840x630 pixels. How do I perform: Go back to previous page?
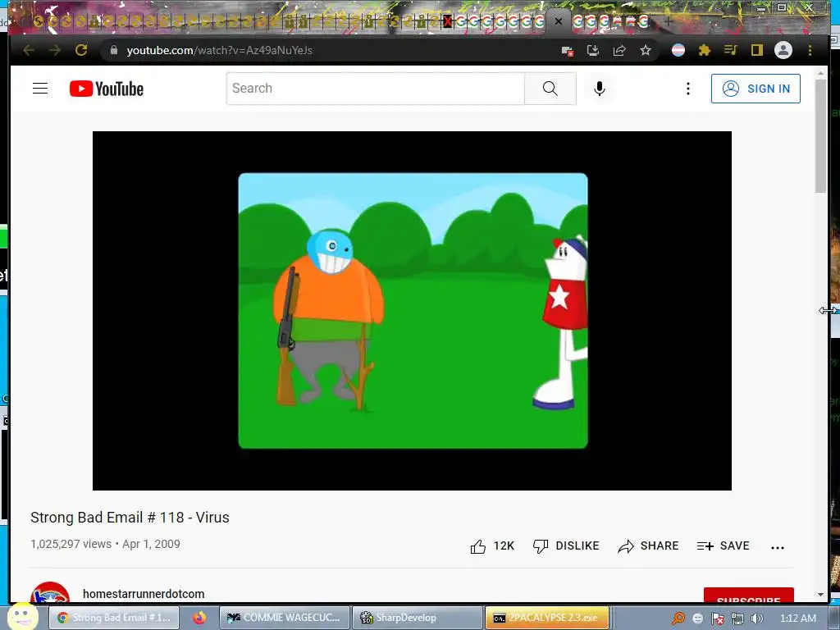point(29,50)
